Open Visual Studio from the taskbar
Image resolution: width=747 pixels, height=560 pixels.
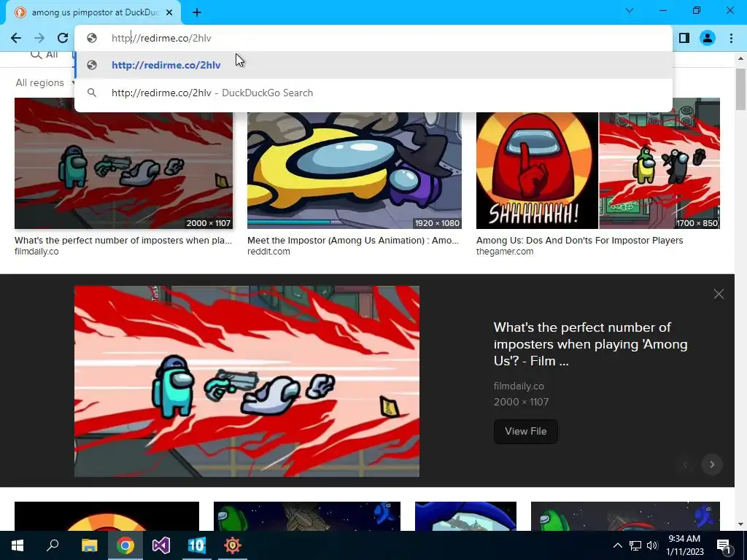161,545
